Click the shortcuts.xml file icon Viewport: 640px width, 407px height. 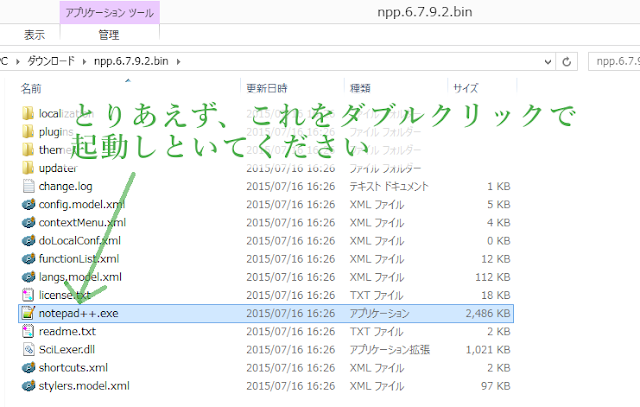pyautogui.click(x=28, y=367)
